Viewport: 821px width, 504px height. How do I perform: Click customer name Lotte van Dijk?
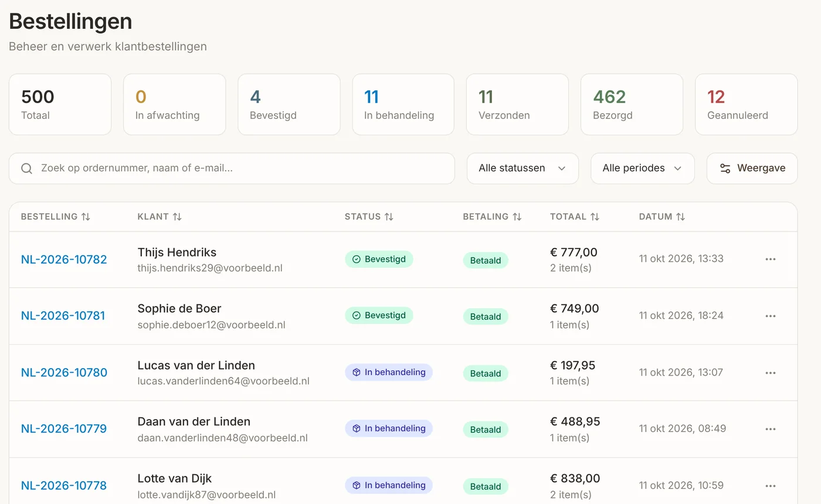tap(175, 479)
